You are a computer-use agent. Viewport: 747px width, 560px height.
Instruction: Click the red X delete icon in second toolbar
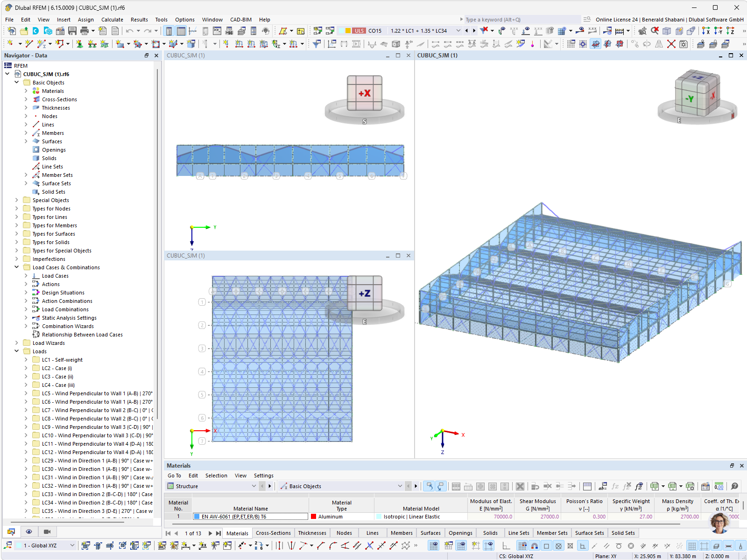pos(671,44)
